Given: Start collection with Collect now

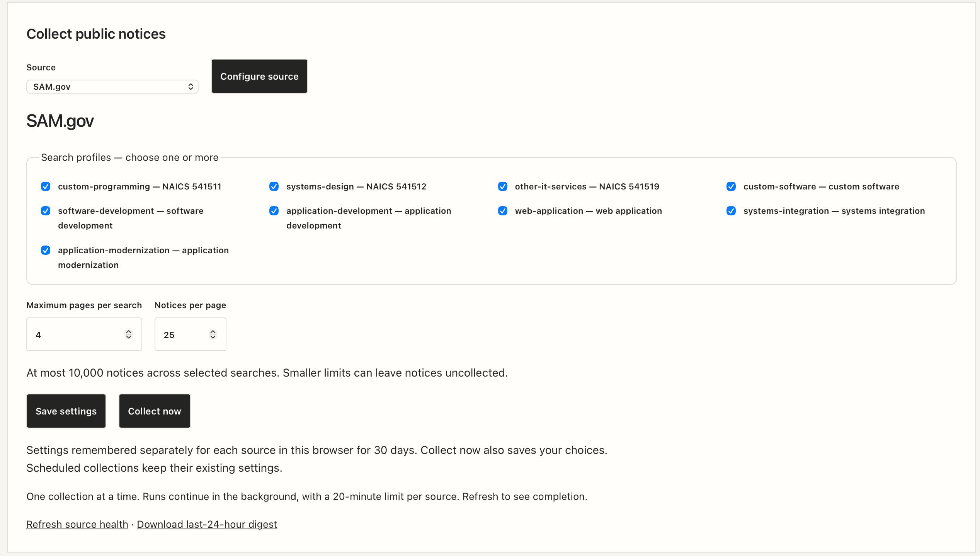Looking at the screenshot, I should tap(155, 411).
